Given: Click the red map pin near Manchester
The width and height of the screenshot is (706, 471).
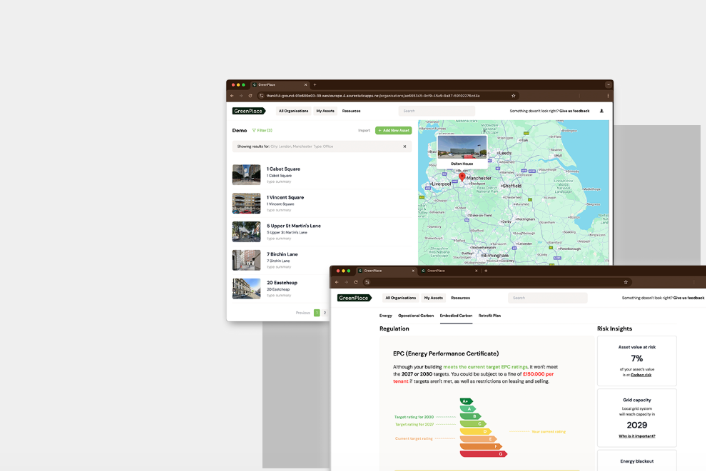Looking at the screenshot, I should click(462, 177).
